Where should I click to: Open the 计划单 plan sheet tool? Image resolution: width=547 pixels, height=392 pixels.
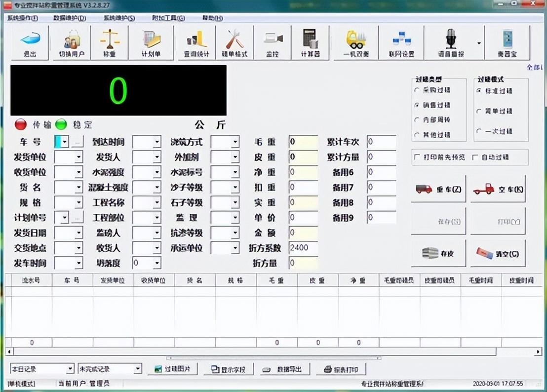coord(151,42)
